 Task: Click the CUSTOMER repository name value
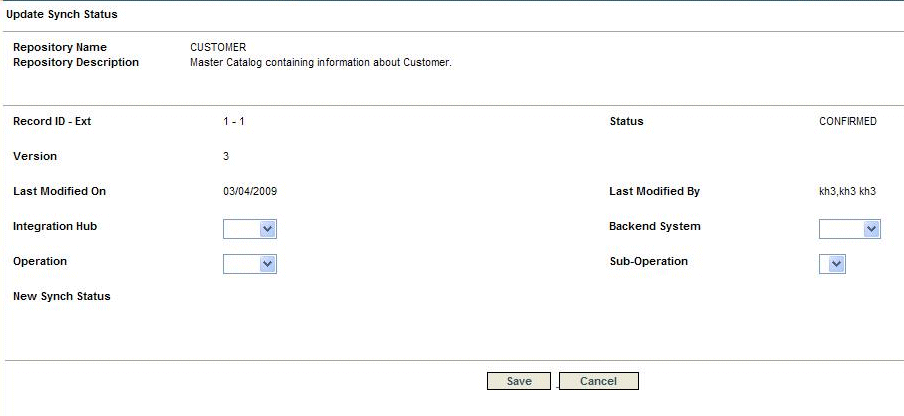pyautogui.click(x=218, y=47)
